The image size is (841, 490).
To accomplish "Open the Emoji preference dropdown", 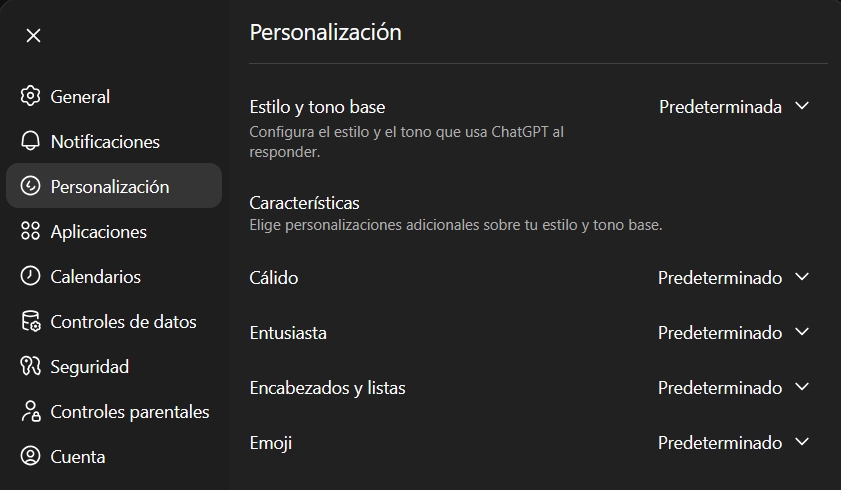I will click(733, 443).
